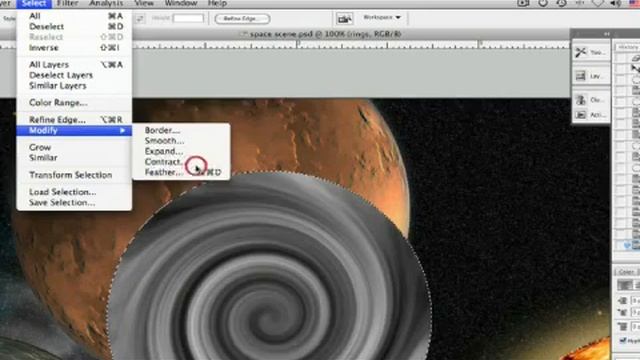Choose Smooth in Modify submenu

(x=181, y=141)
